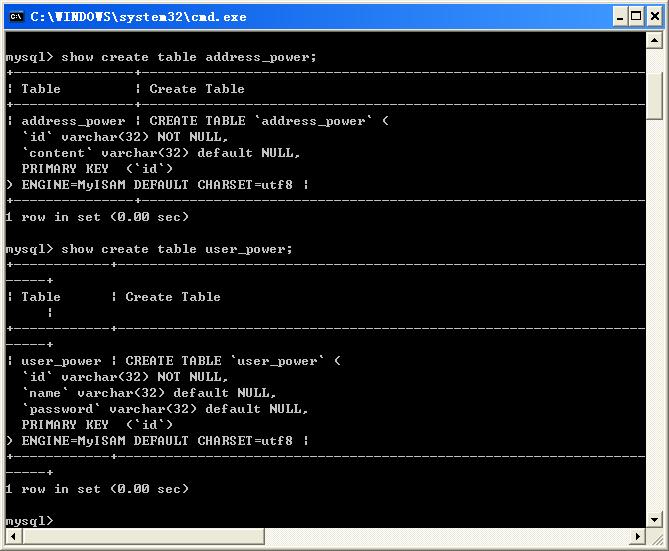Click the horizontal scrollbar left arrow

point(13,537)
